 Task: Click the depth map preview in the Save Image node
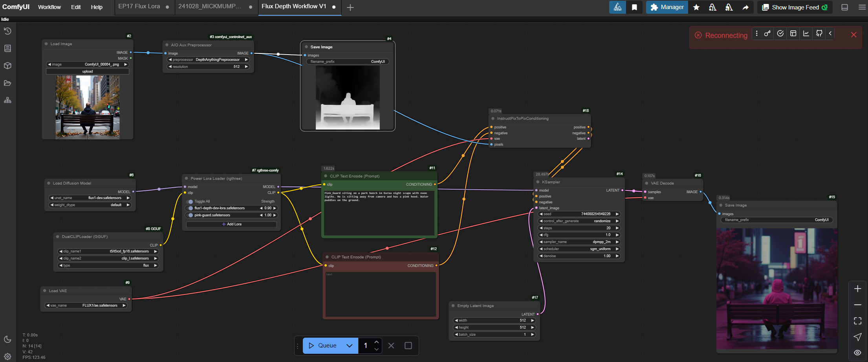click(x=347, y=97)
